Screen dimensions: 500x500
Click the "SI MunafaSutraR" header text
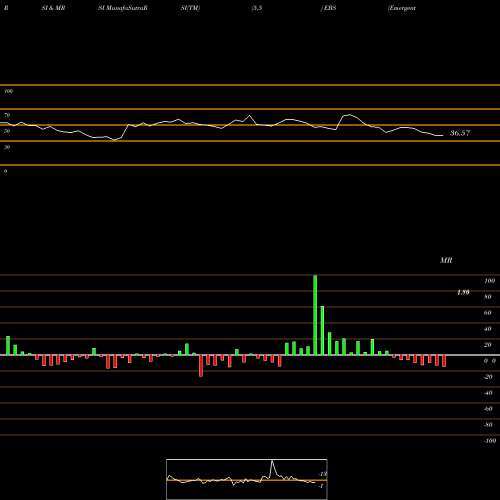[123, 8]
